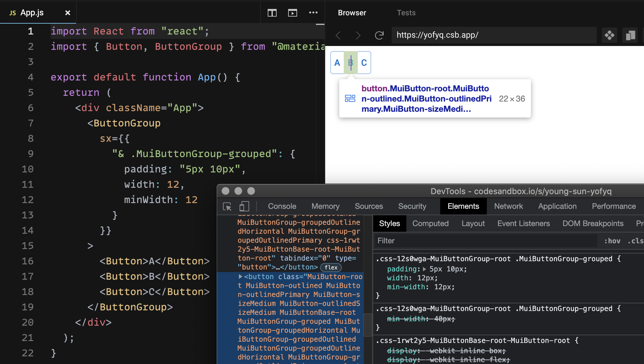Open the editor more-actions ellipsis icon
Image resolution: width=644 pixels, height=364 pixels.
(x=313, y=13)
